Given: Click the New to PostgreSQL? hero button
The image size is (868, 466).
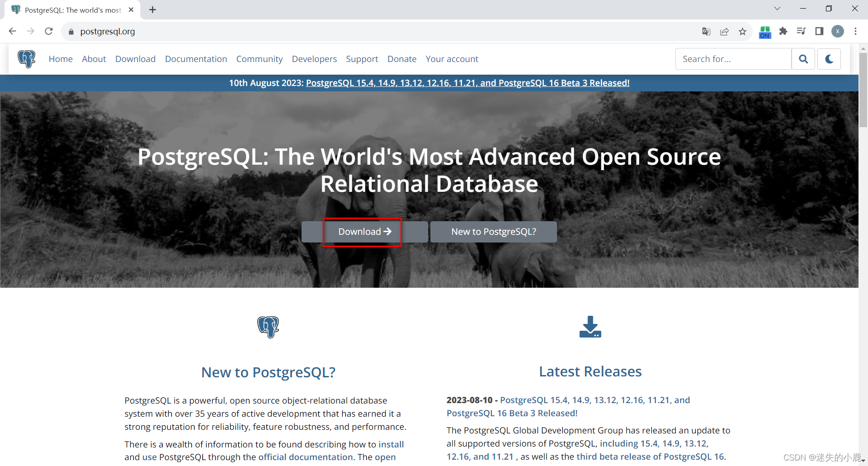Looking at the screenshot, I should (494, 232).
